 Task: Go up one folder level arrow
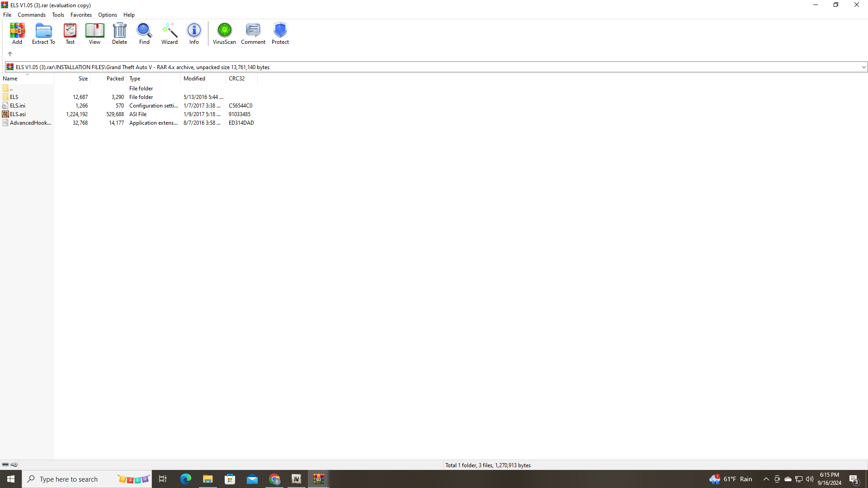(x=10, y=54)
